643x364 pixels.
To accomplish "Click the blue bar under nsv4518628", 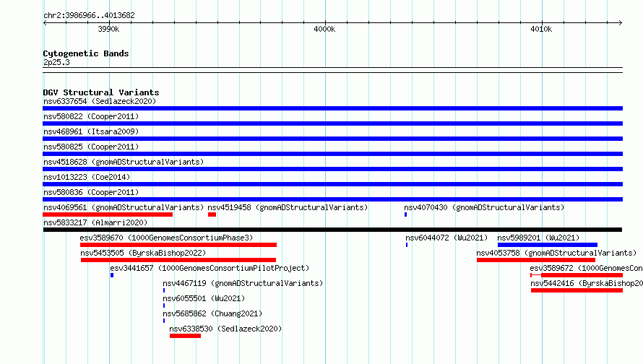I will click(x=332, y=169).
